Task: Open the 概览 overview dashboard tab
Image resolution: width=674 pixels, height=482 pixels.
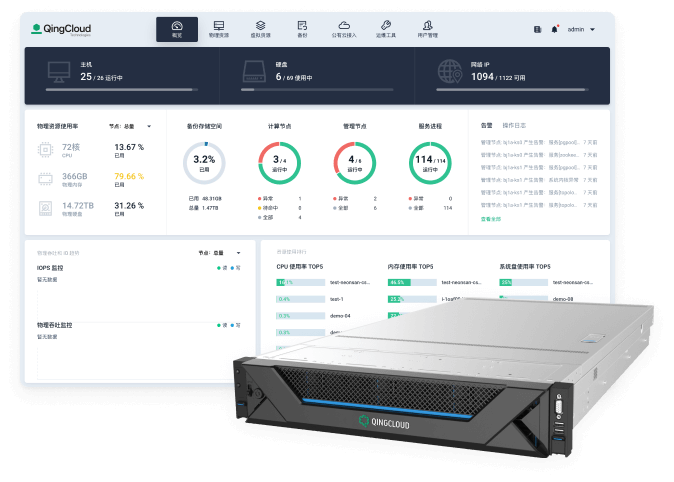Action: pos(177,29)
